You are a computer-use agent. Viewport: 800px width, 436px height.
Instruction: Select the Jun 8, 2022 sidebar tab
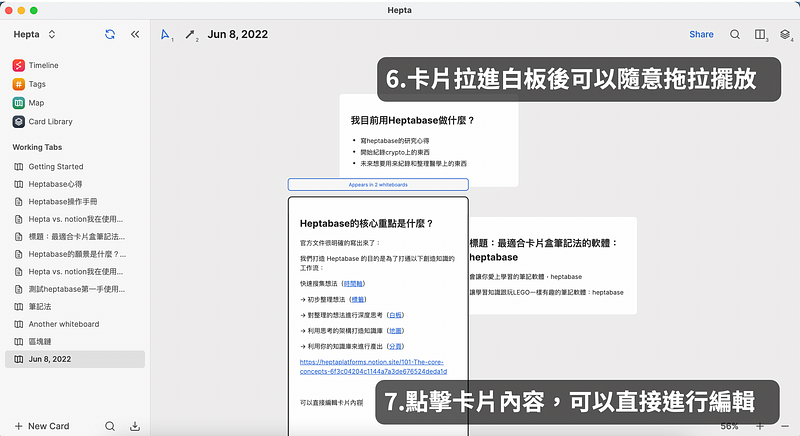(x=75, y=359)
